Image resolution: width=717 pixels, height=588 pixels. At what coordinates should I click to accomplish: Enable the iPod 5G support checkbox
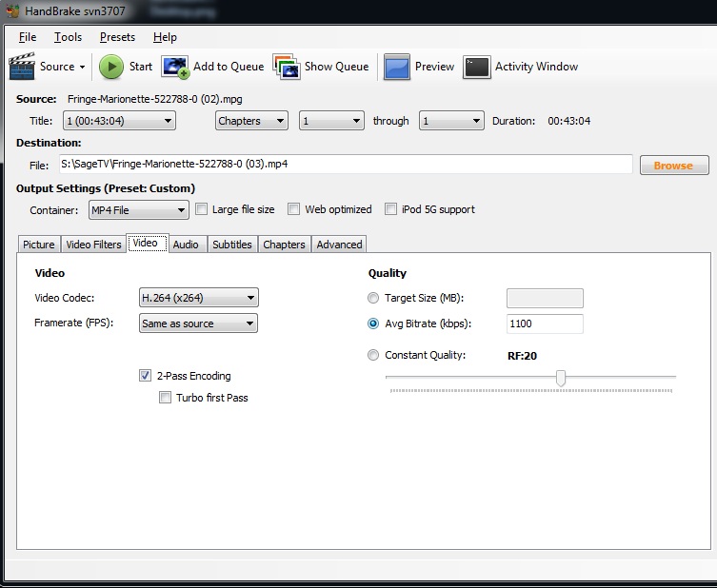click(390, 209)
